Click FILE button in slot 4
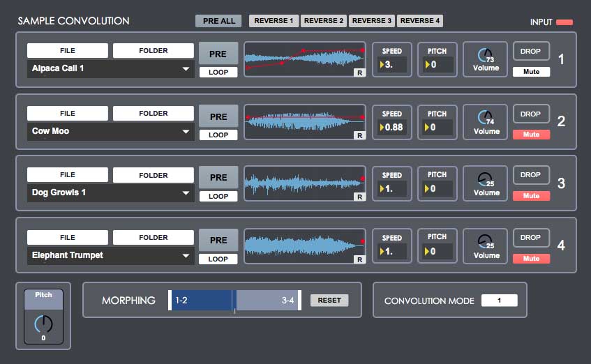Screen dimensions: 591x364 (68, 237)
